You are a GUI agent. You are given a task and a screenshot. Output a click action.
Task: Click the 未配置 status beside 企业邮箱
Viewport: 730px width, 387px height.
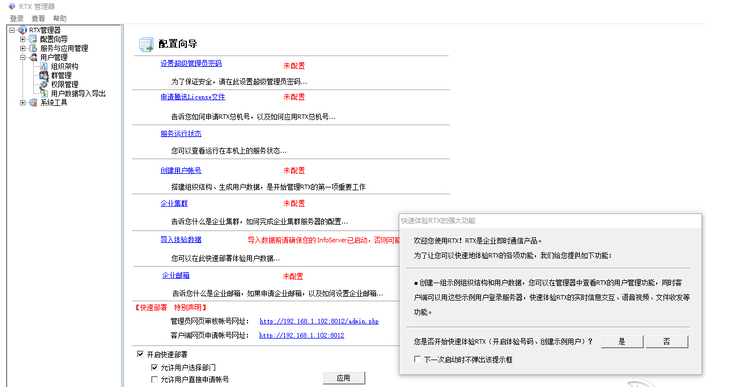(x=293, y=276)
